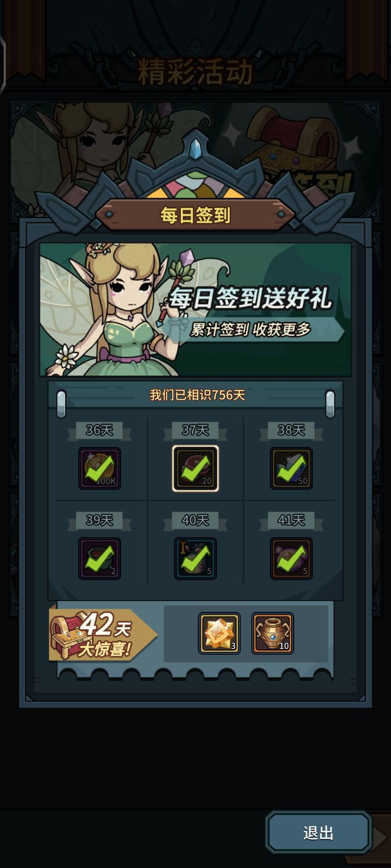
Task: Tap the day 40 potion reward icon
Action: pyautogui.click(x=195, y=558)
